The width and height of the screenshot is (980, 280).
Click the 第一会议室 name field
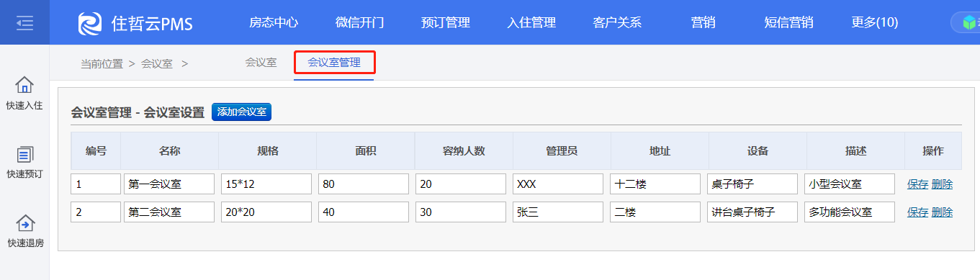pyautogui.click(x=169, y=184)
